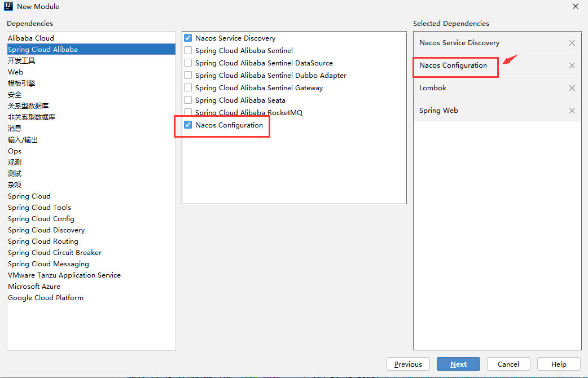Remove Spring Web from selected dependencies

[572, 111]
